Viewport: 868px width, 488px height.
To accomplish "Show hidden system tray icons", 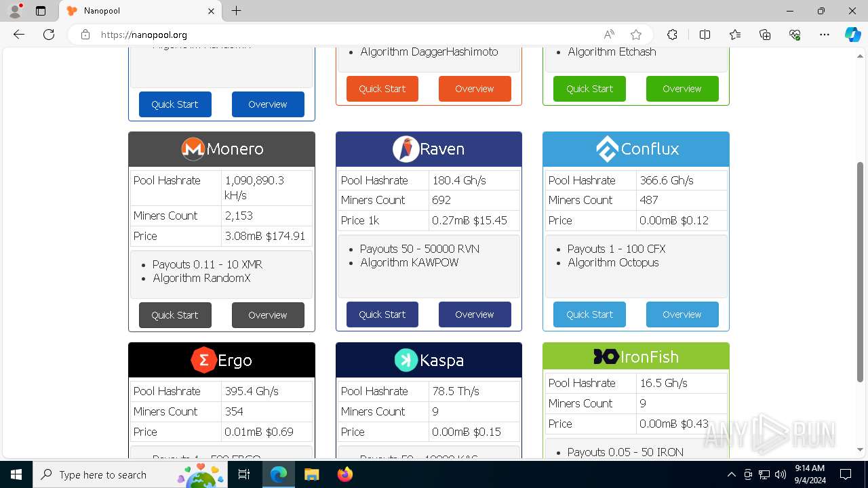I will (731, 474).
